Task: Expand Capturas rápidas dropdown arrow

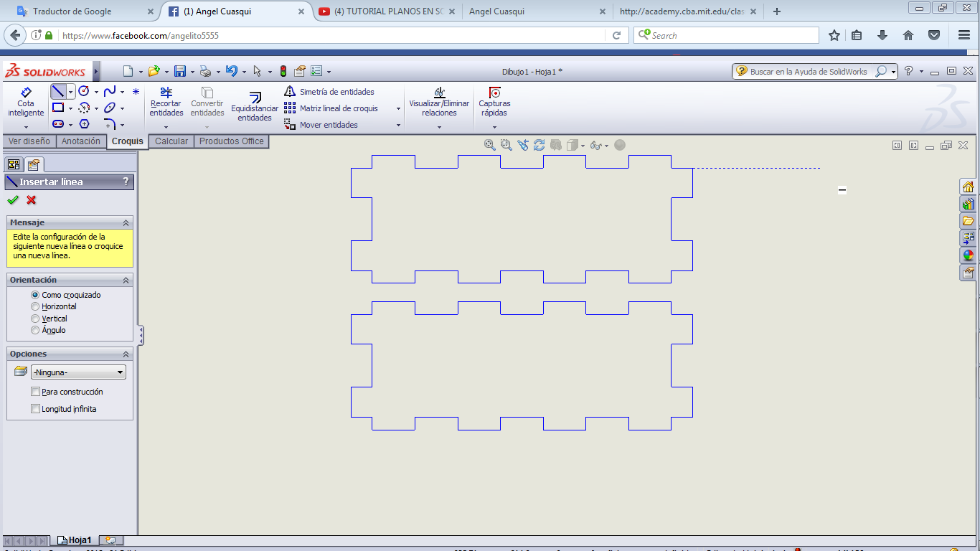Action: (494, 127)
